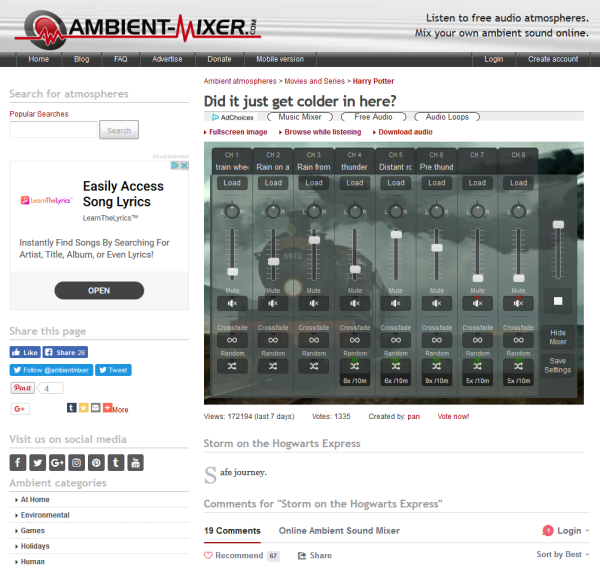Open Ambient Mixer Instagram social icon
The width and height of the screenshot is (600, 566).
[x=77, y=463]
